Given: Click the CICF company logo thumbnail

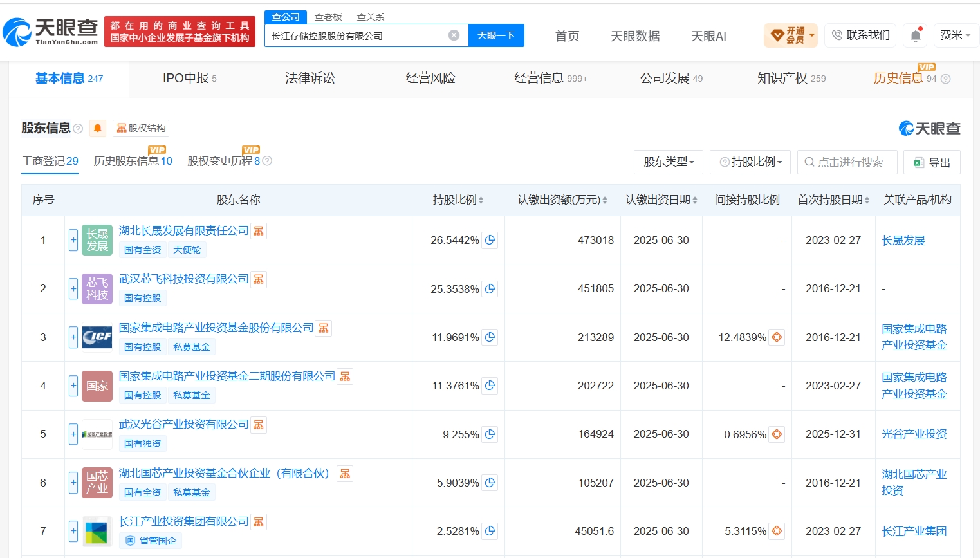Looking at the screenshot, I should [x=97, y=337].
